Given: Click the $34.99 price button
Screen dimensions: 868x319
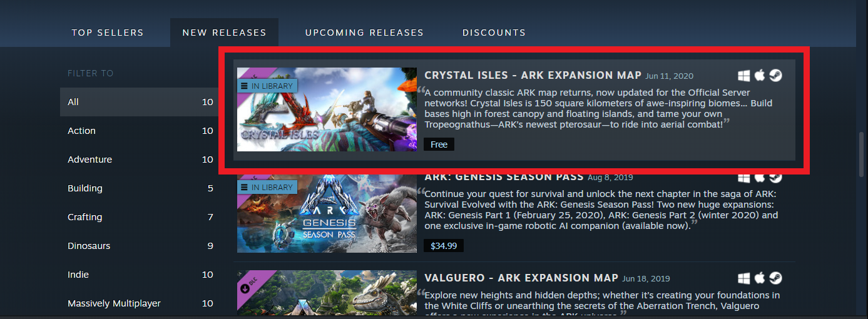Looking at the screenshot, I should coord(444,246).
